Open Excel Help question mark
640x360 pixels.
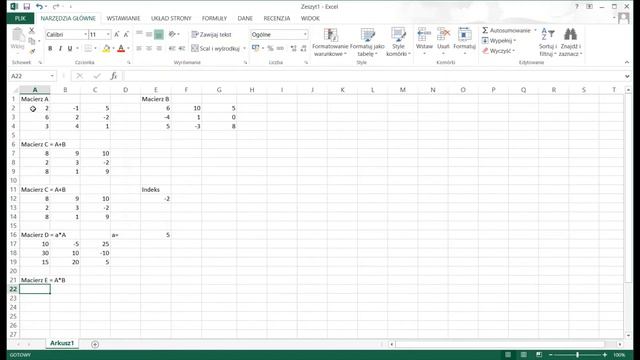point(577,7)
